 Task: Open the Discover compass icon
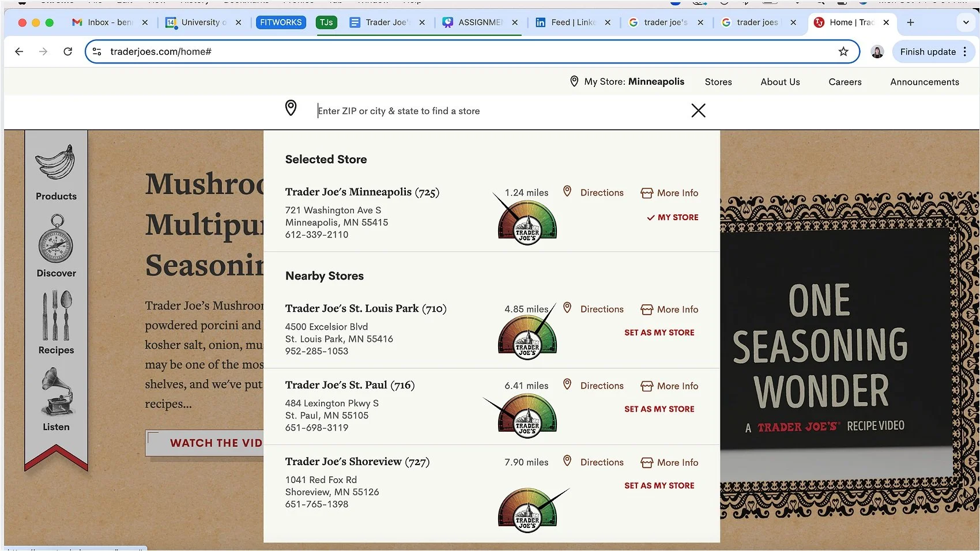(56, 239)
